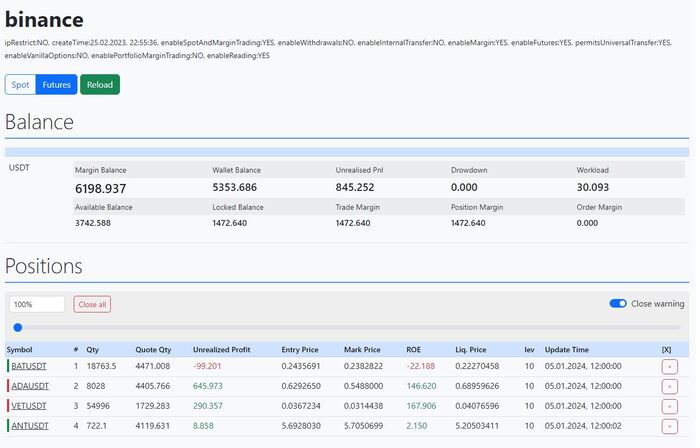Click the ROE column header
700x448 pixels.
click(x=414, y=350)
